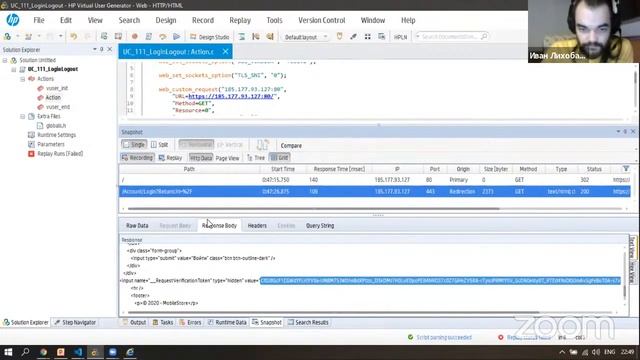Open Zoom app from the taskbar
640x360 pixels.
[x=113, y=352]
